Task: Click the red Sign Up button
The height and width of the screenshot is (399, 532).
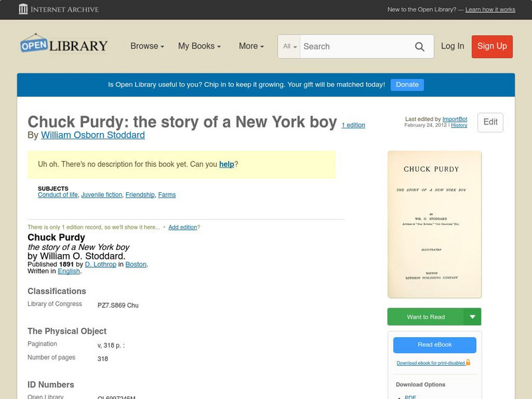Action: [492, 47]
